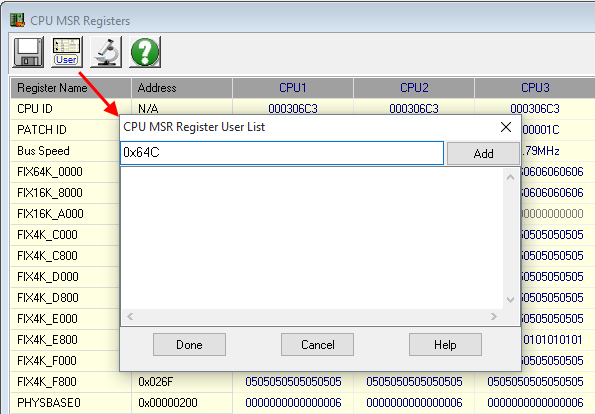Select the FIX4K_E000 register name
595x414 pixels.
tap(47, 319)
